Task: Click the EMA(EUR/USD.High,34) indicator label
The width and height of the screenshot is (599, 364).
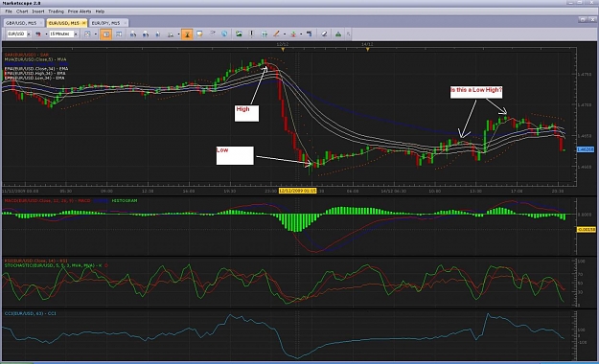Action: (x=35, y=74)
